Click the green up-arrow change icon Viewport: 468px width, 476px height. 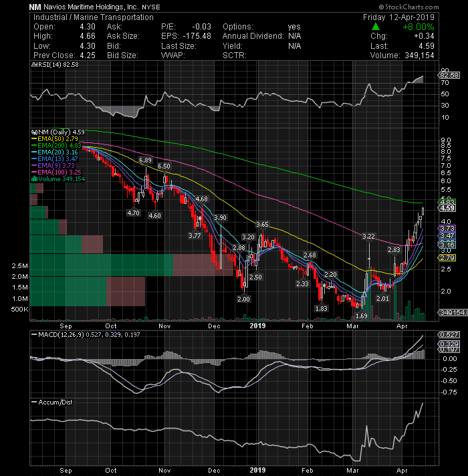376,27
